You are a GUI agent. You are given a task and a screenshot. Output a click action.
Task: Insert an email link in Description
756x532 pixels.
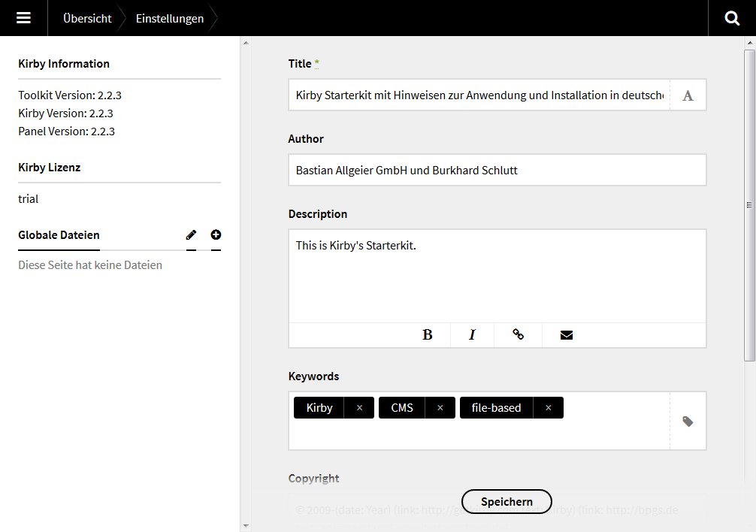click(x=567, y=335)
